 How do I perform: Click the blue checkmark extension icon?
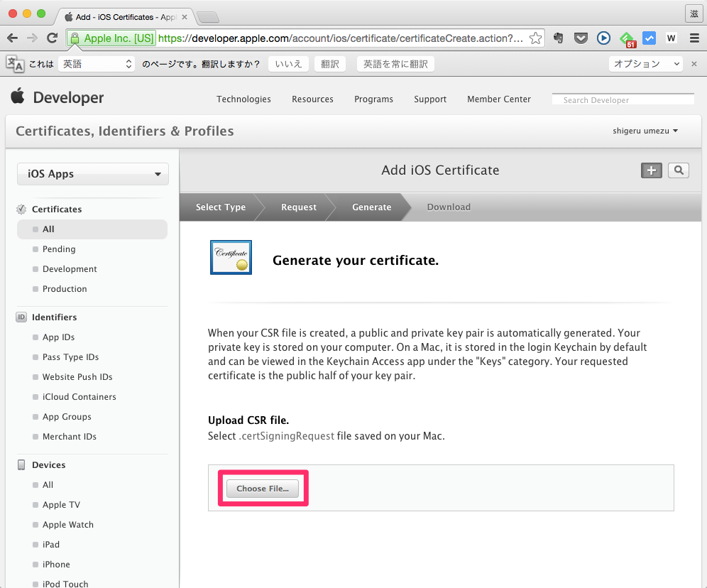[649, 38]
